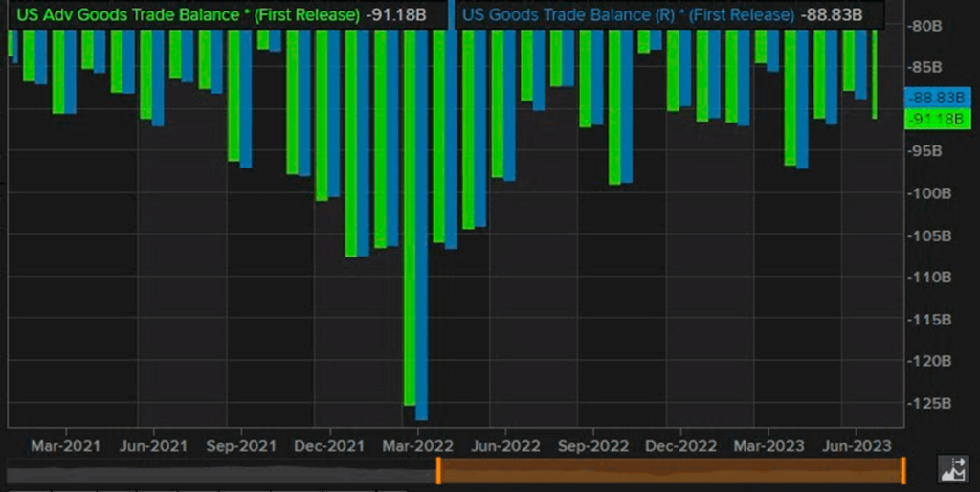Click the tallest green bar near Mar-2022
This screenshot has height=492, width=980.
(410, 217)
